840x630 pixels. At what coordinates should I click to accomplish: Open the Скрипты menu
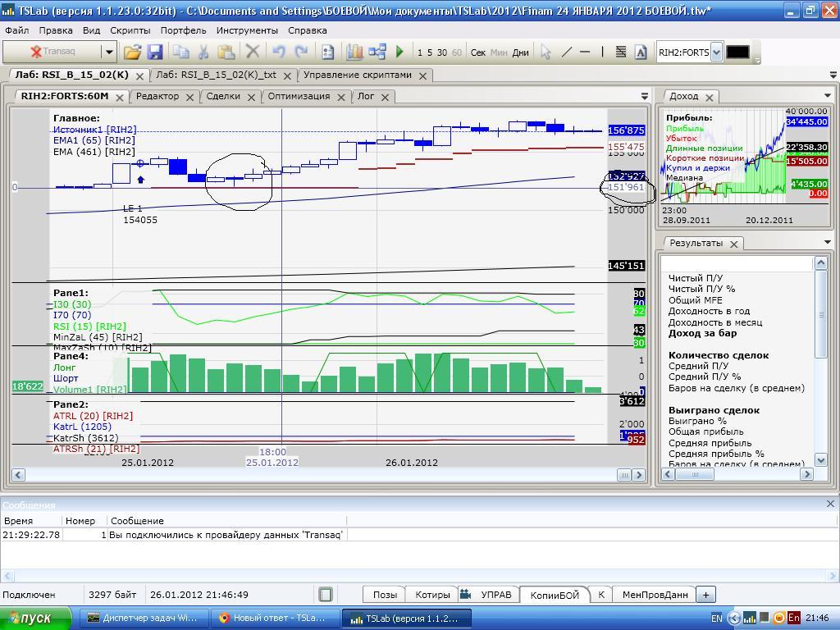pyautogui.click(x=130, y=30)
